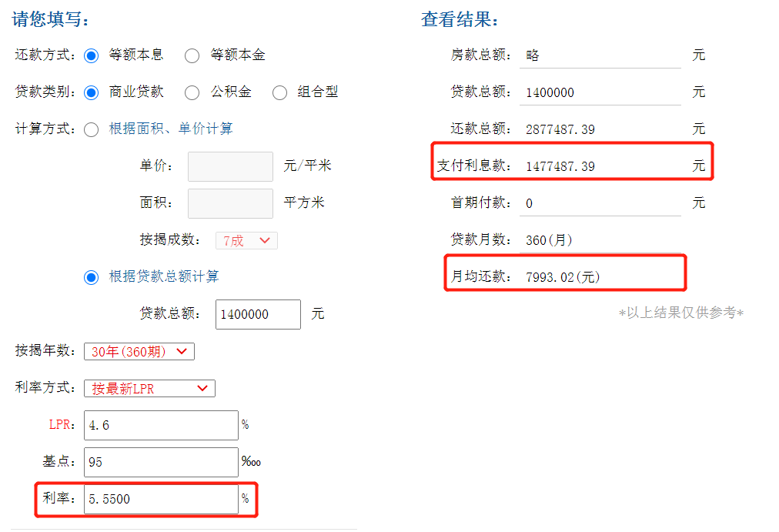The image size is (779, 532).
Task: Select 根据贷款总额计算 radio option
Action: point(92,277)
